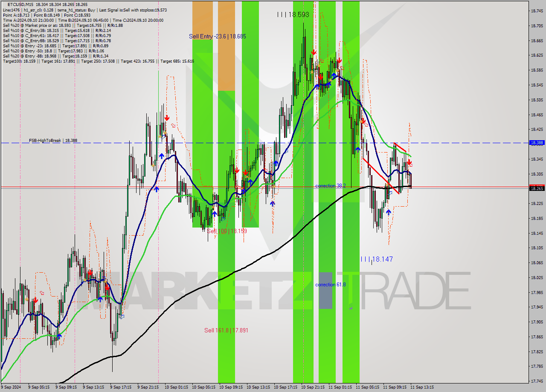Screen dimensions: 546x392
Task: Click the '10 Sep 21:15' time axis label
Action: (312, 387)
